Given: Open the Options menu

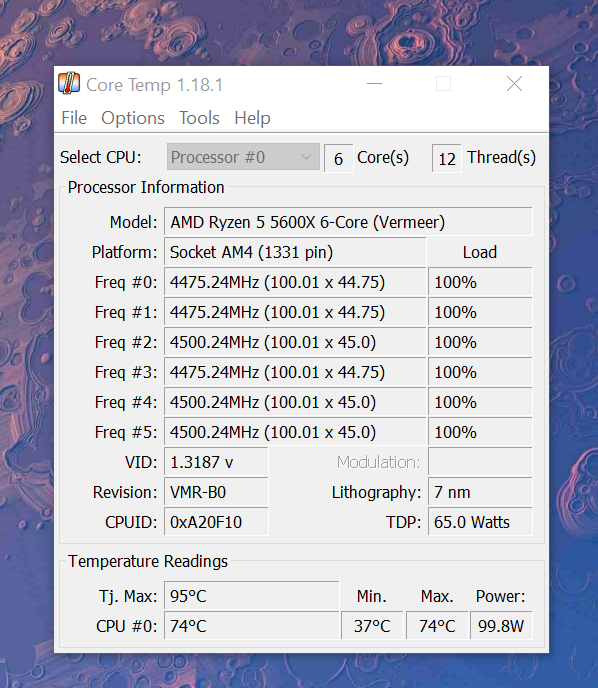Looking at the screenshot, I should 133,118.
